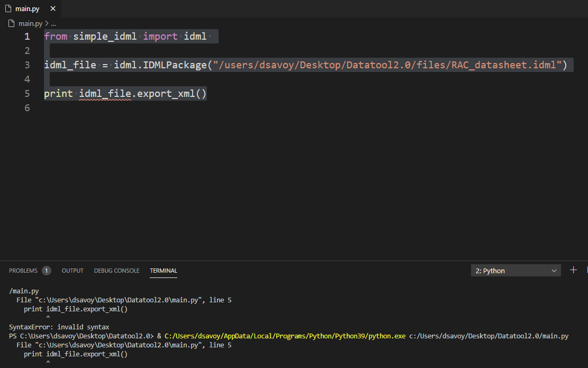588x368 pixels.
Task: Click main.py in the breadcrumb bar
Action: coord(30,23)
